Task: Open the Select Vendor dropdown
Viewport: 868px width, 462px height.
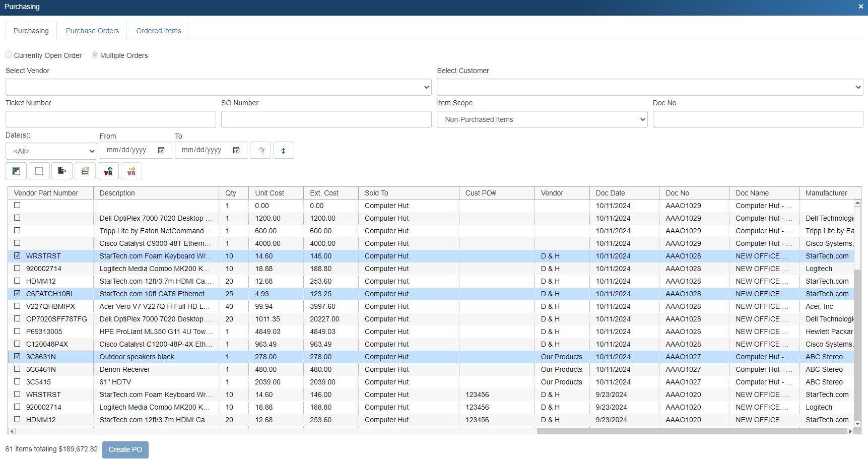Action: tap(218, 87)
